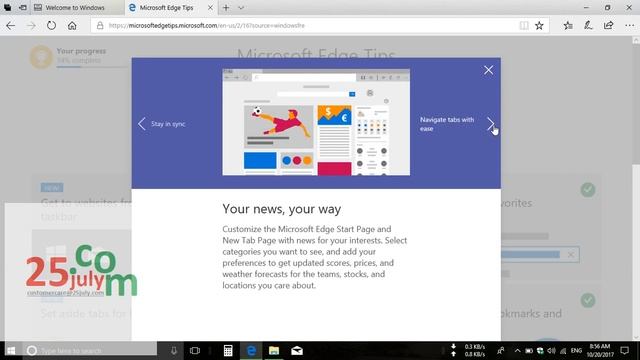Open File Explorer from the taskbar
640x360 pixels.
click(274, 351)
